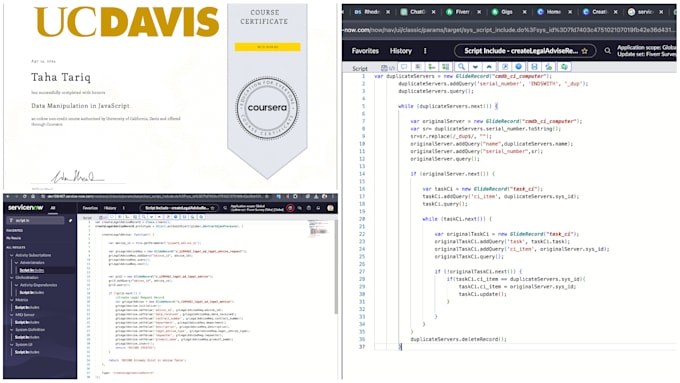Click the search icon in bottom-left window header
The height and width of the screenshot is (383, 680).
tap(225, 208)
